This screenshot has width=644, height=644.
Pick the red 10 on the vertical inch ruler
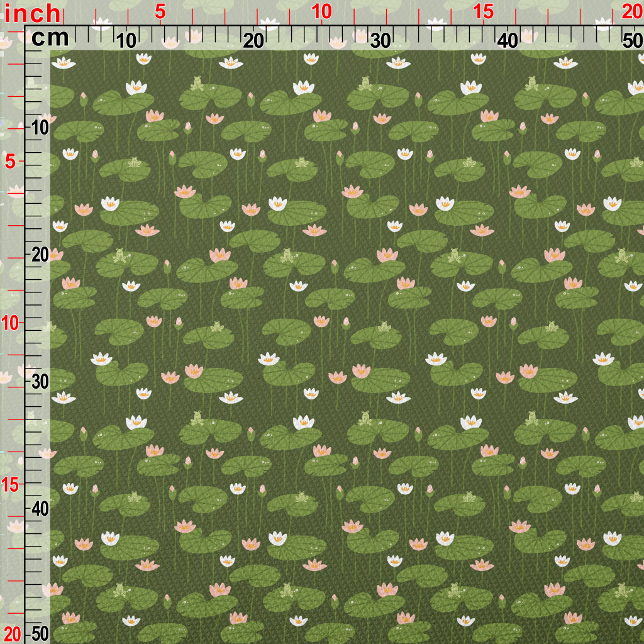pyautogui.click(x=10, y=323)
